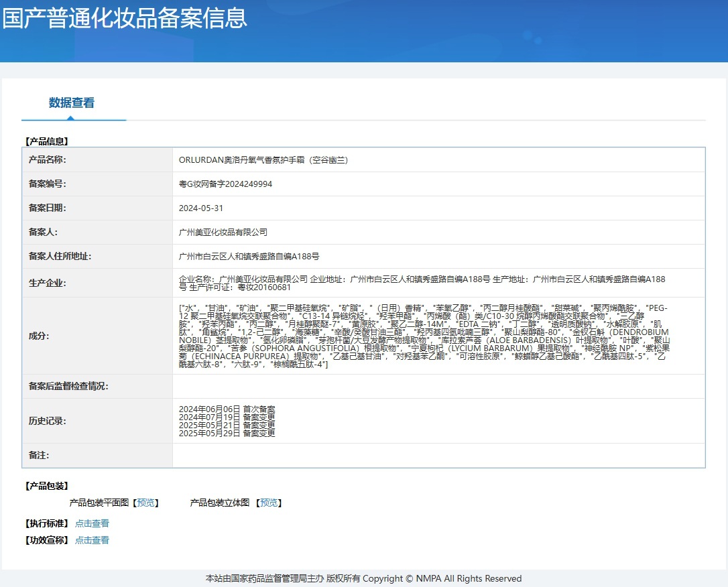Click the 2024年06月06日 首次备案 history entry
This screenshot has width=728, height=587.
tap(227, 409)
